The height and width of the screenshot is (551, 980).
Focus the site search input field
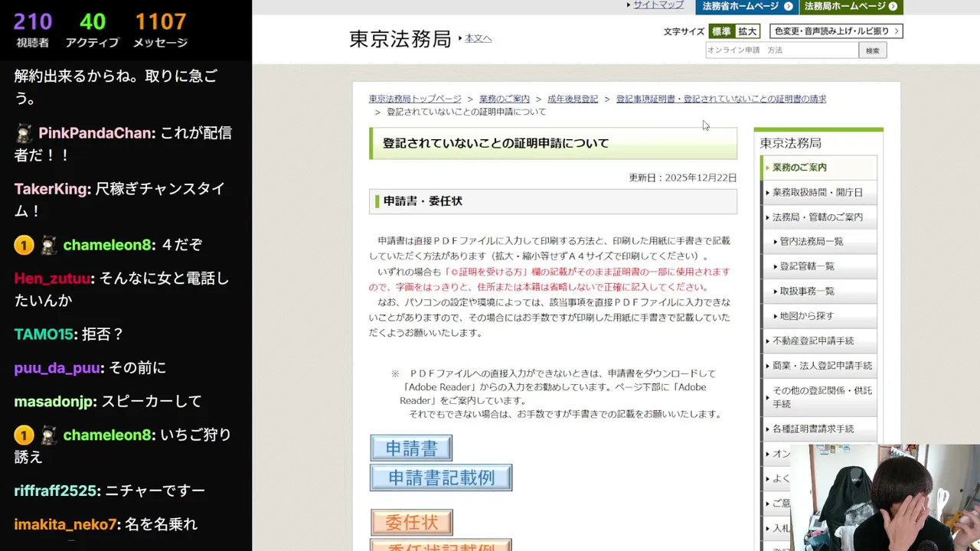click(782, 50)
